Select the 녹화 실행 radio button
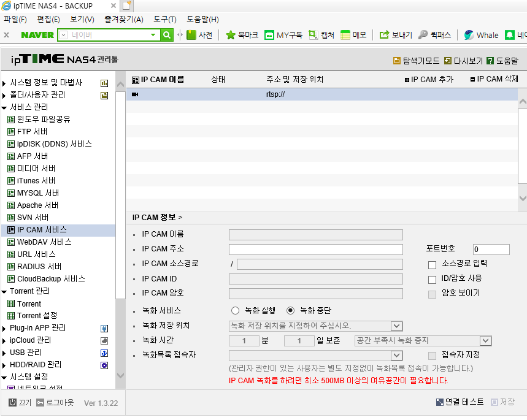Screen dimensions: 527x420 pos(235,310)
